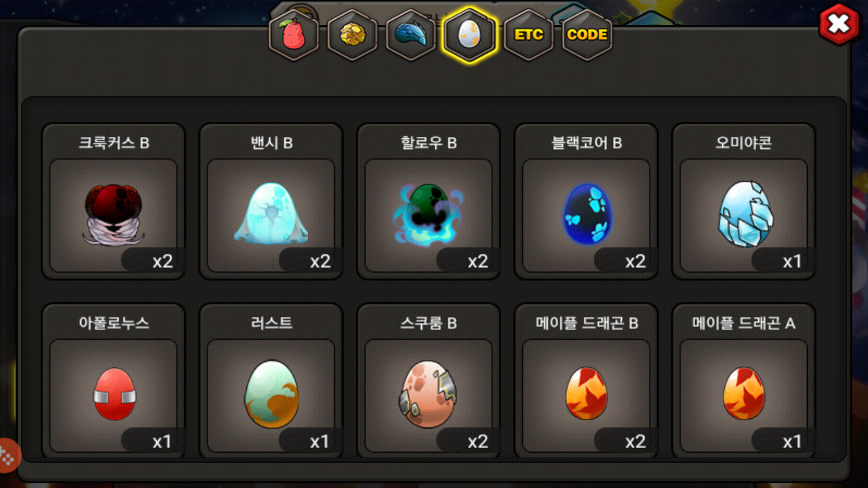Select the 메이플 드래곤 A egg

tap(743, 382)
